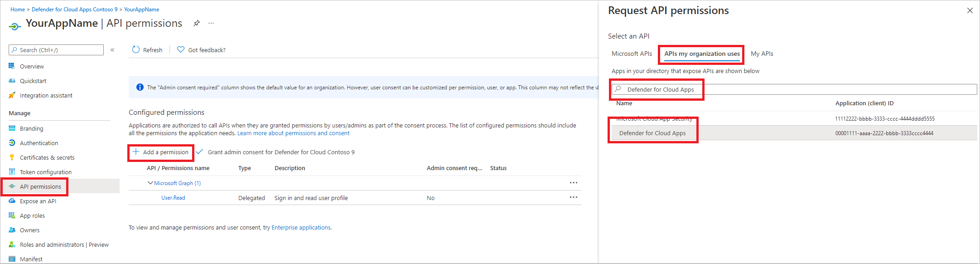
Task: Open the more options menu beside the page title
Action: pyautogui.click(x=211, y=23)
